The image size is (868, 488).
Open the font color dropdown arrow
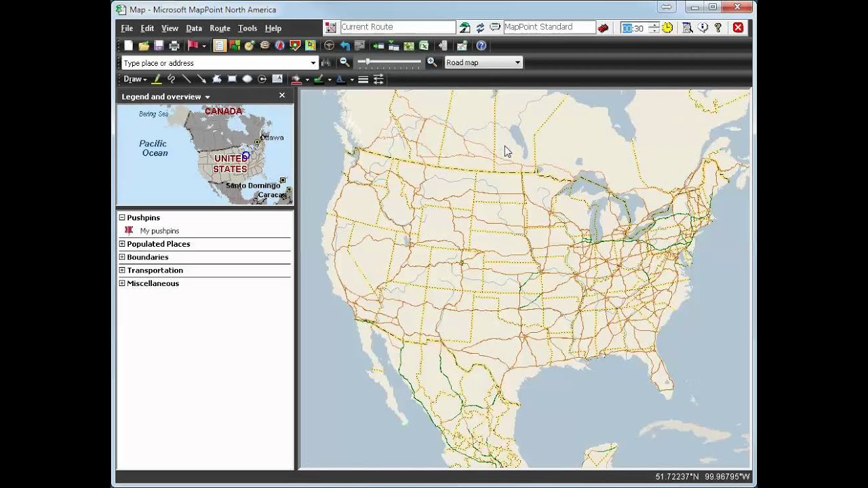tap(352, 80)
